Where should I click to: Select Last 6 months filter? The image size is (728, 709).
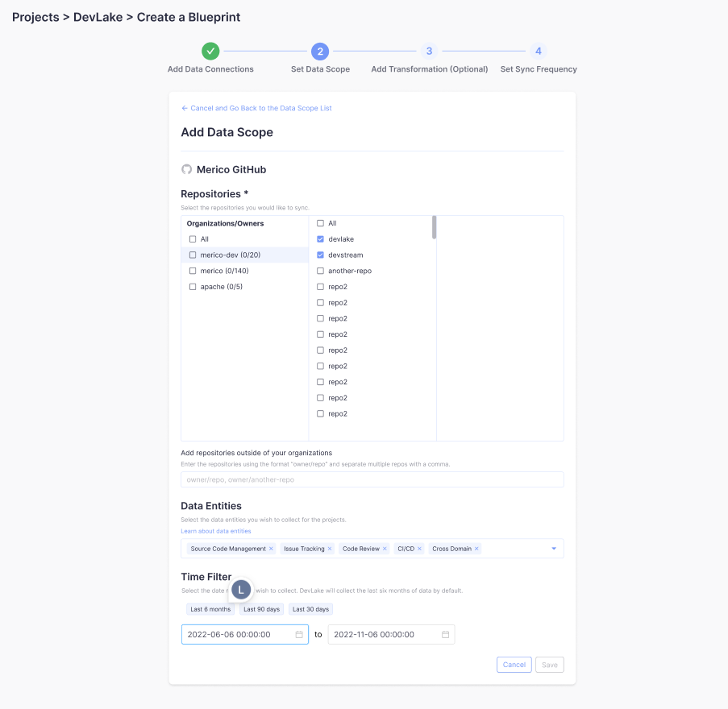pos(210,609)
